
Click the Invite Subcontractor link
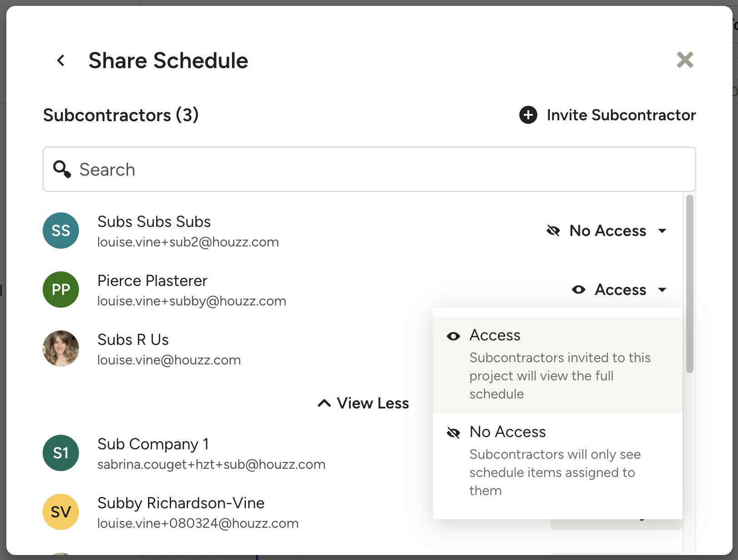(x=621, y=115)
